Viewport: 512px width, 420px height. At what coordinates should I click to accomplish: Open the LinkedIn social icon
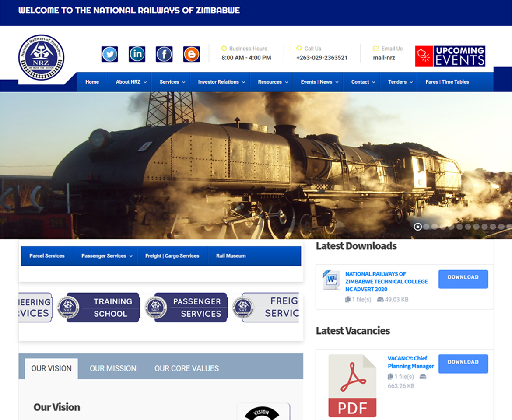click(x=137, y=54)
